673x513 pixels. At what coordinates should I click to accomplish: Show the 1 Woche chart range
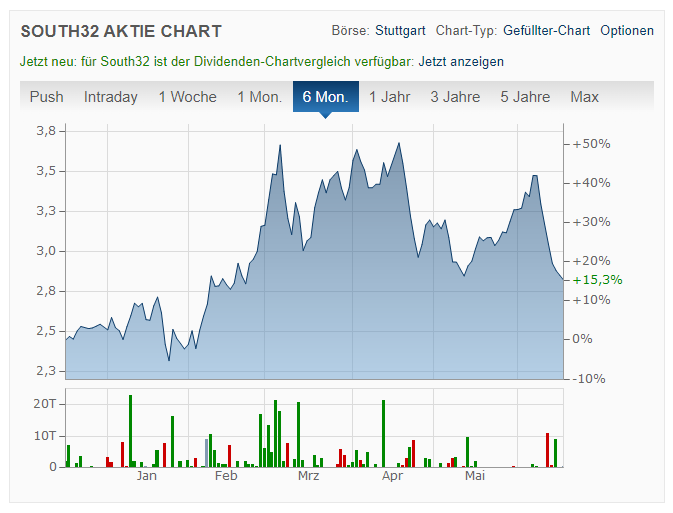coord(188,97)
